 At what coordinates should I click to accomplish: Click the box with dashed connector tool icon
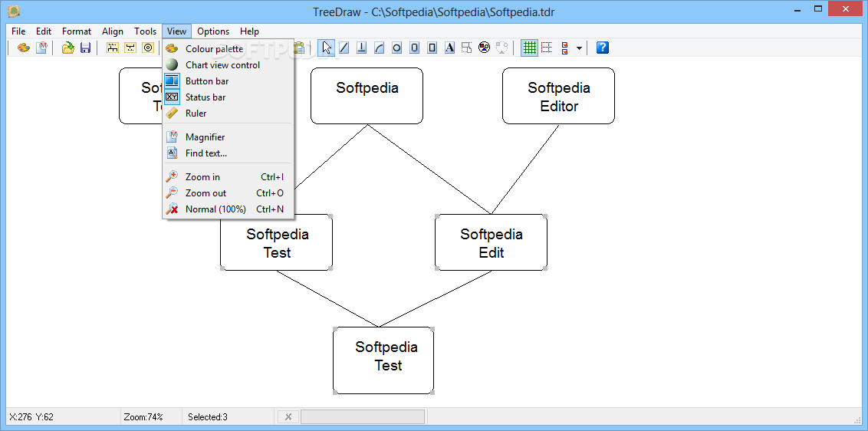tap(467, 48)
